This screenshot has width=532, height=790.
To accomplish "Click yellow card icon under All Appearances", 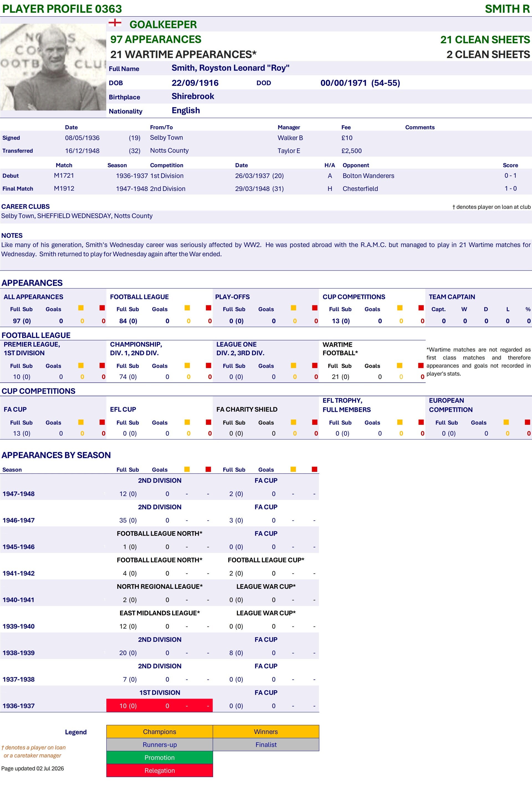I will click(x=81, y=308).
